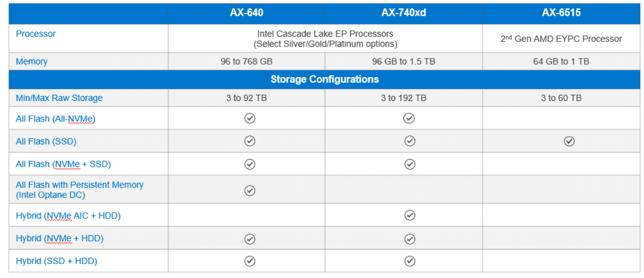This screenshot has height=278, width=644.
Task: Click the AX-640 All Flash (All-NVMe) checkmark
Action: 250,118
